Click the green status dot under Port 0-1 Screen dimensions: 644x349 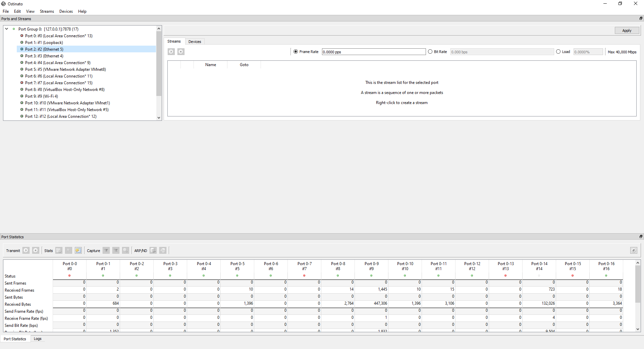pos(103,276)
